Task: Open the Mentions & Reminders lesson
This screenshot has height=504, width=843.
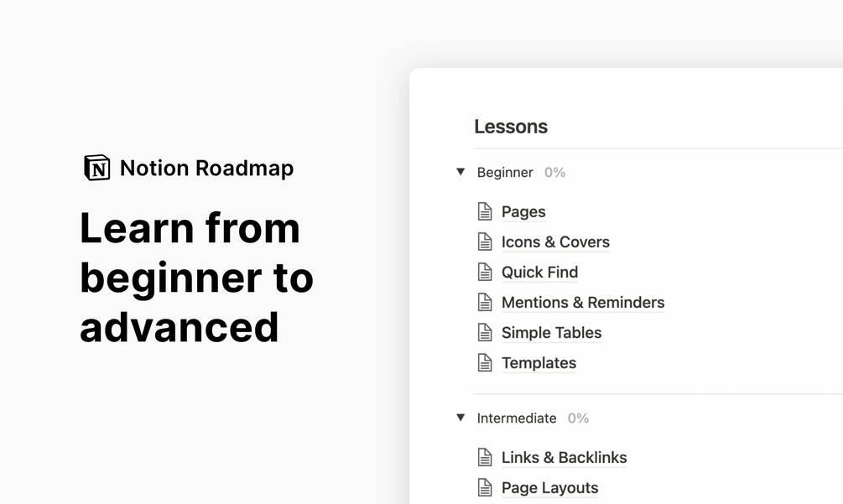Action: tap(582, 303)
